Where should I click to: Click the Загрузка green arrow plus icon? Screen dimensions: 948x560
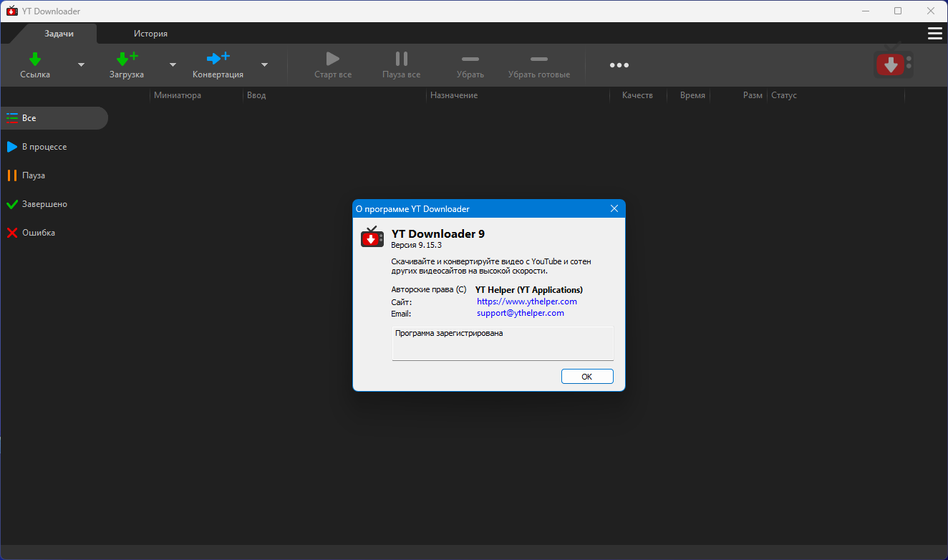tap(127, 59)
